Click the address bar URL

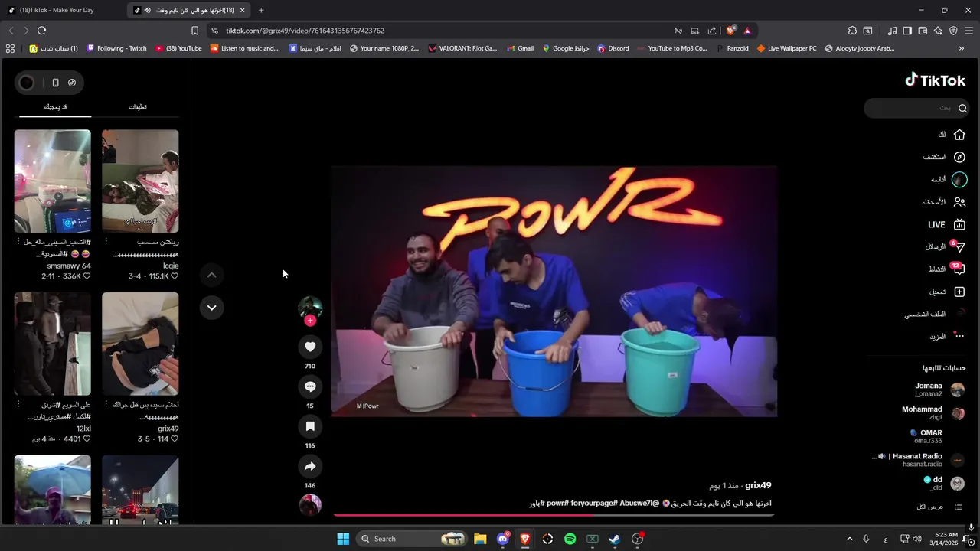pyautogui.click(x=305, y=31)
